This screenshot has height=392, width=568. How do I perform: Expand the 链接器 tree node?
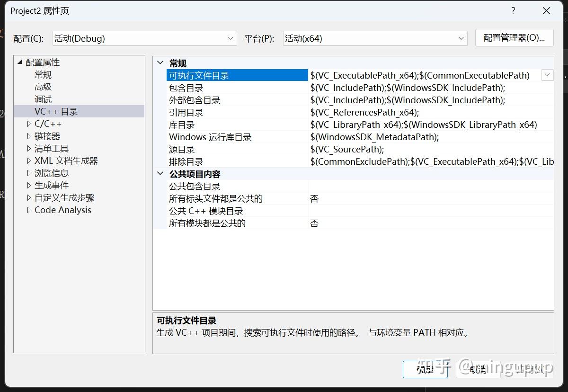[29, 136]
